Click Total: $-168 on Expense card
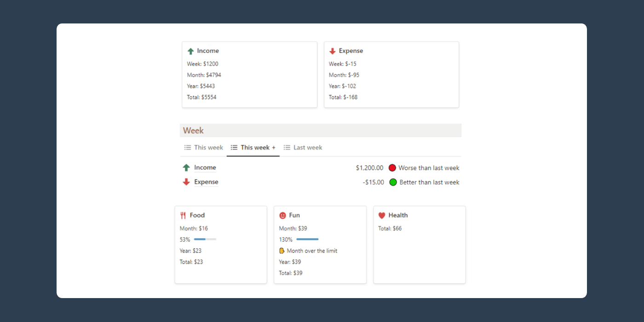The image size is (644, 322). click(x=343, y=97)
